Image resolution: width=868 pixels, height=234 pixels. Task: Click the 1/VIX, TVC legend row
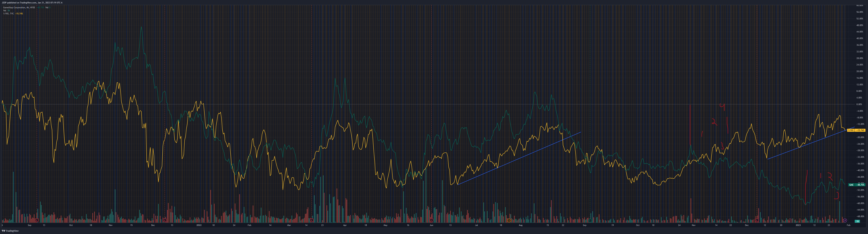(x=13, y=13)
